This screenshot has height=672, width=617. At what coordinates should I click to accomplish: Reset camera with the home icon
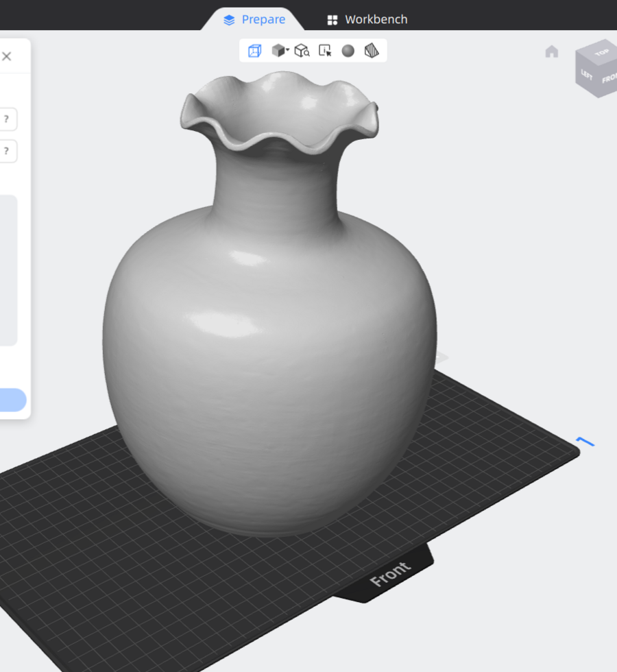pyautogui.click(x=552, y=52)
